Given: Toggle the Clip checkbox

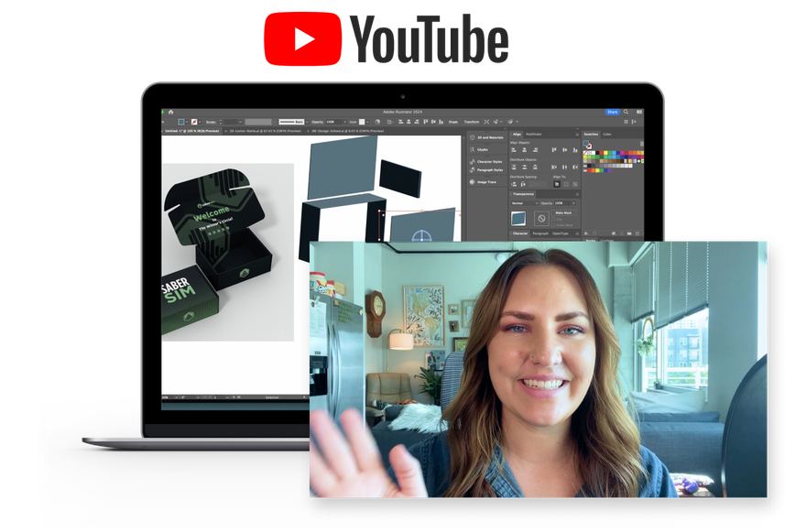Looking at the screenshot, I should [x=553, y=220].
